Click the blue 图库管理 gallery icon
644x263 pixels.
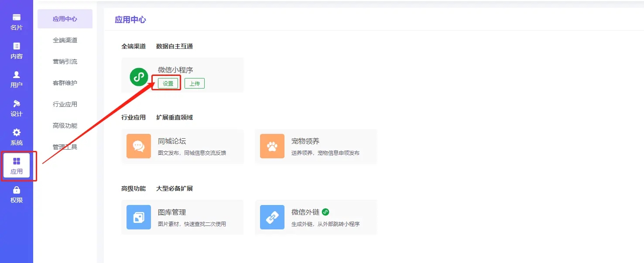coord(139,217)
